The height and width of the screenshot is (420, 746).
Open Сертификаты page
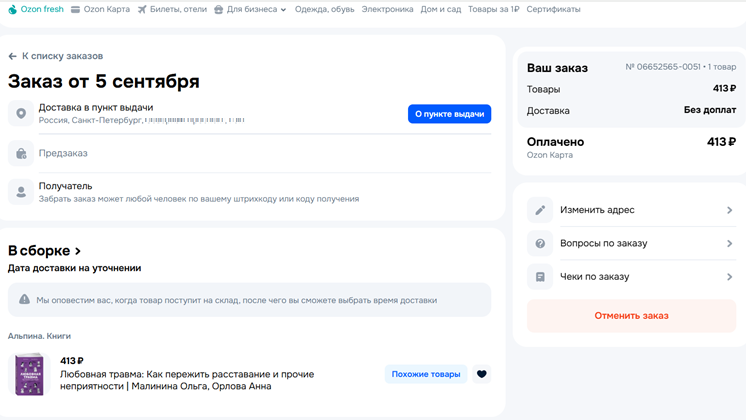(x=553, y=9)
